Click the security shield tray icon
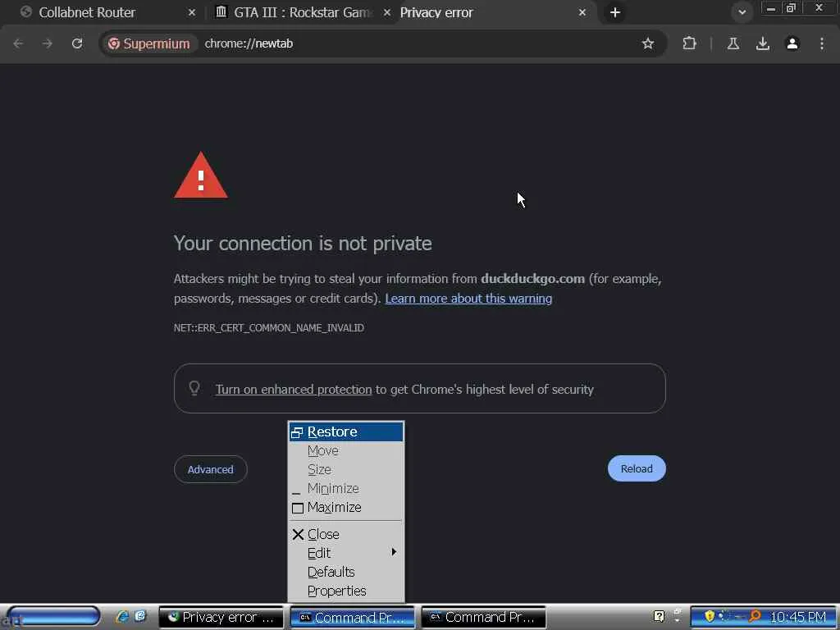The image size is (840, 630). pos(710,616)
